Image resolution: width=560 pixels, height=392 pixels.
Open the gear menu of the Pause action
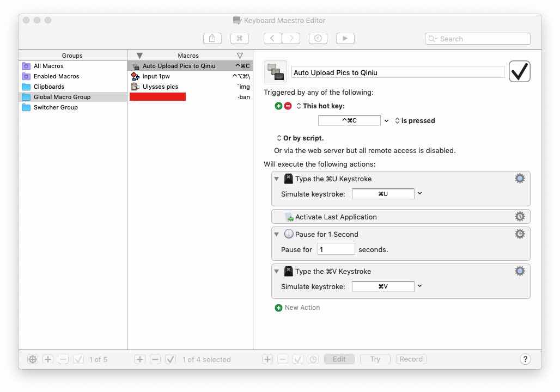(x=520, y=234)
